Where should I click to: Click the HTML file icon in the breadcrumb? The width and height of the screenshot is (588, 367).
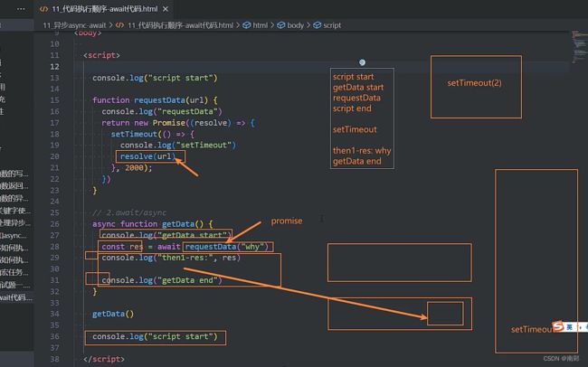coord(119,25)
